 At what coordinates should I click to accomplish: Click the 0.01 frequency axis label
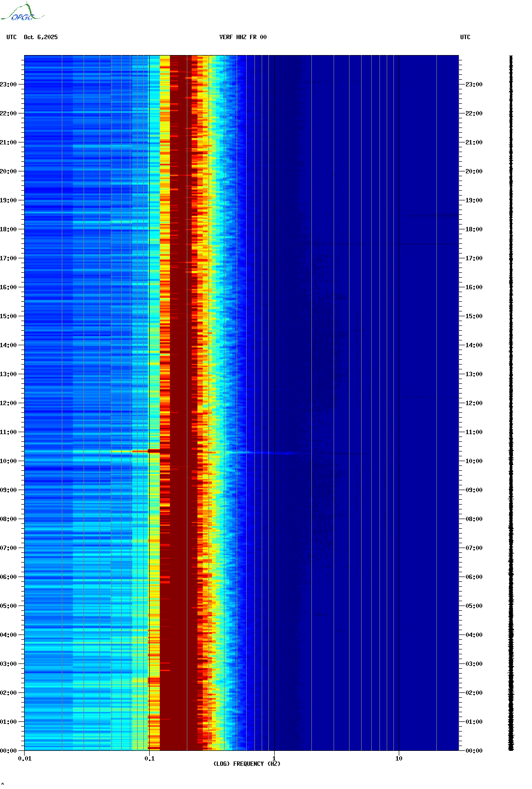coord(25,759)
